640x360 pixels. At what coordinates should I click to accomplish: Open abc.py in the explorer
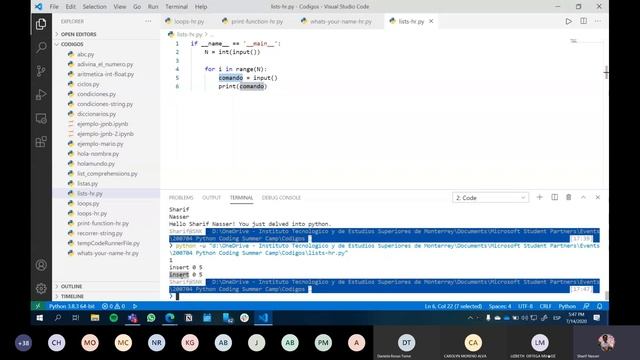pyautogui.click(x=86, y=54)
